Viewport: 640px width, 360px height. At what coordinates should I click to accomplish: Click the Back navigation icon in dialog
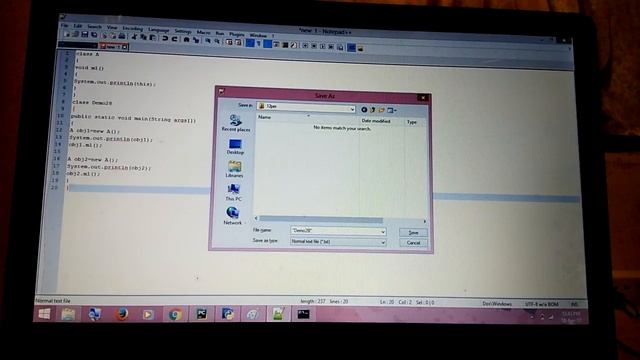point(364,109)
